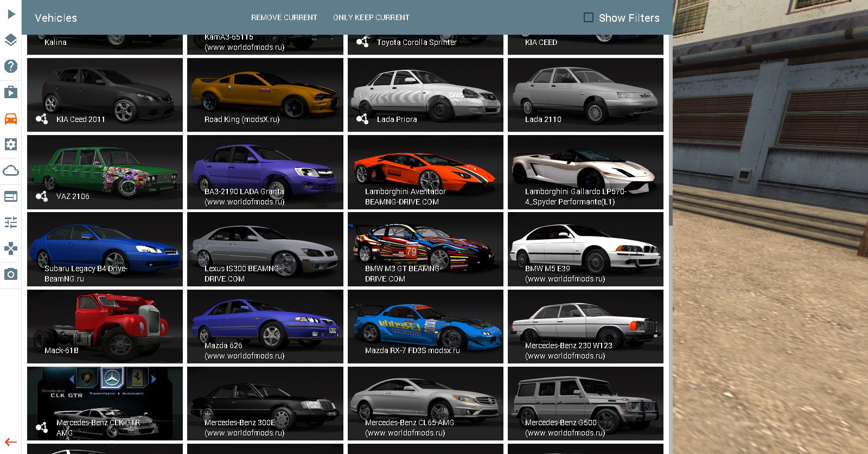Screen dimensions: 868x454
Task: Select the Mercedes-Benz CL65 AMG
Action: [425, 403]
